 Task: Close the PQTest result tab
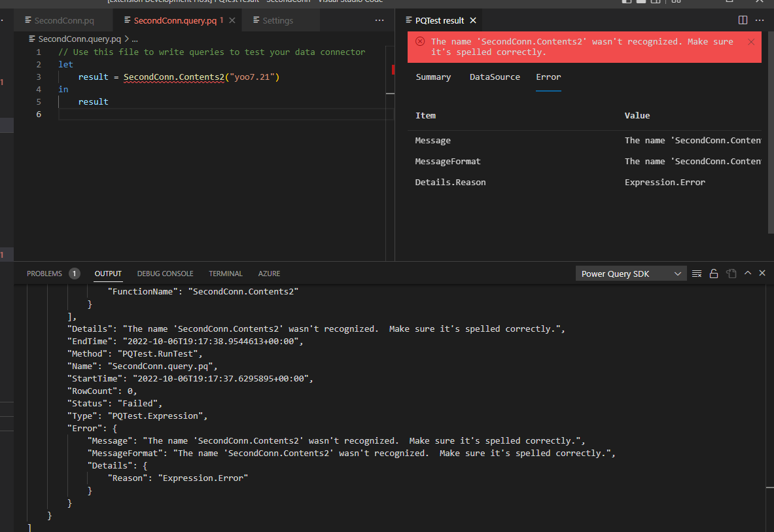(x=473, y=20)
